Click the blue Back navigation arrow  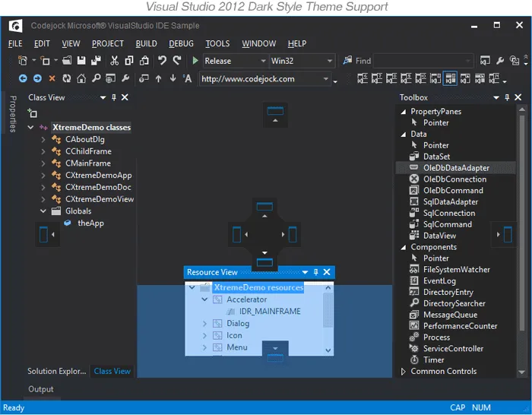click(x=23, y=79)
